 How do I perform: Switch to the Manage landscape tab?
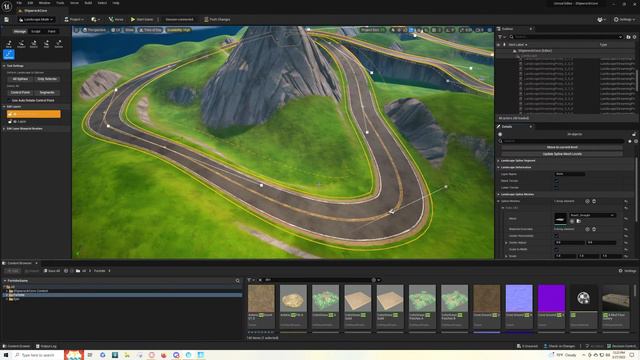pyautogui.click(x=20, y=31)
